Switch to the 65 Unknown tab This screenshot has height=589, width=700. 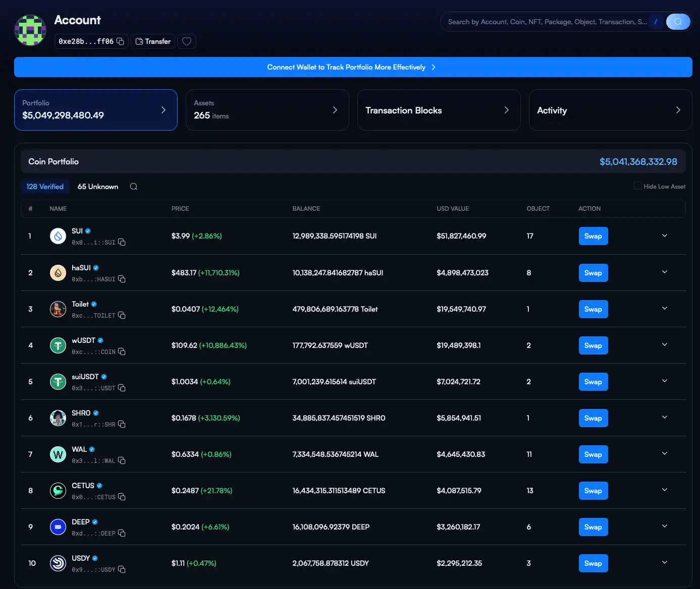coord(98,187)
